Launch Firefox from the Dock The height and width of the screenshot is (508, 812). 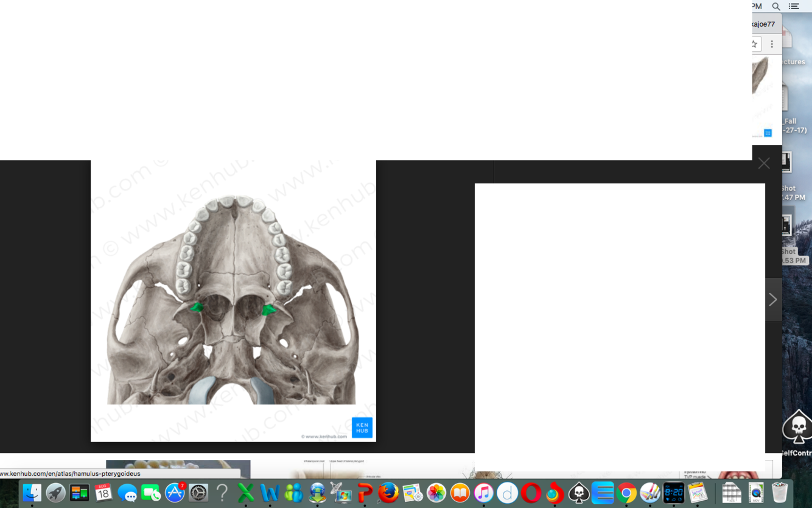click(x=388, y=492)
